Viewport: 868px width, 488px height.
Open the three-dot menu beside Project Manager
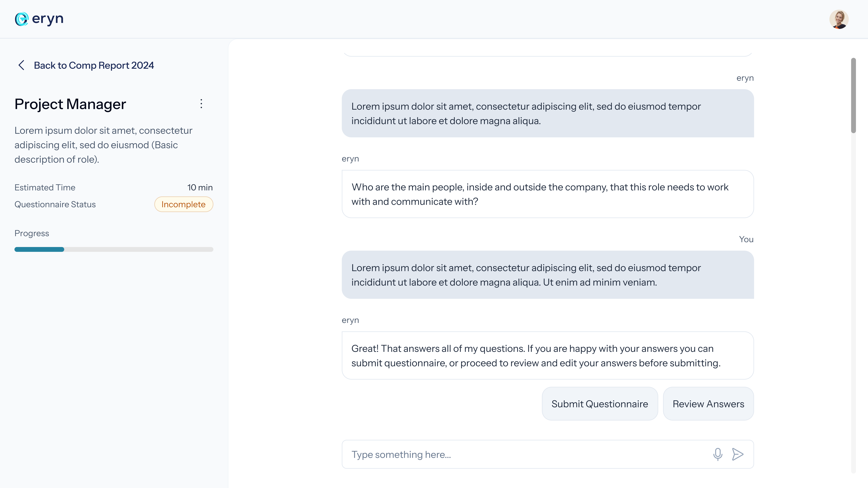click(x=201, y=104)
